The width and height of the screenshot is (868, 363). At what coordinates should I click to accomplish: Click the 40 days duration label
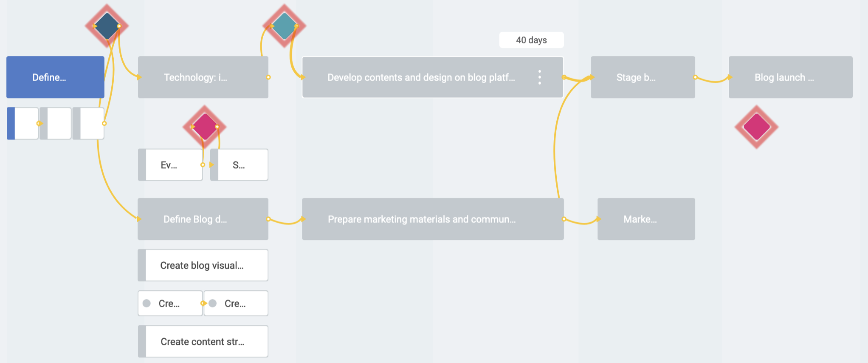[x=531, y=40]
